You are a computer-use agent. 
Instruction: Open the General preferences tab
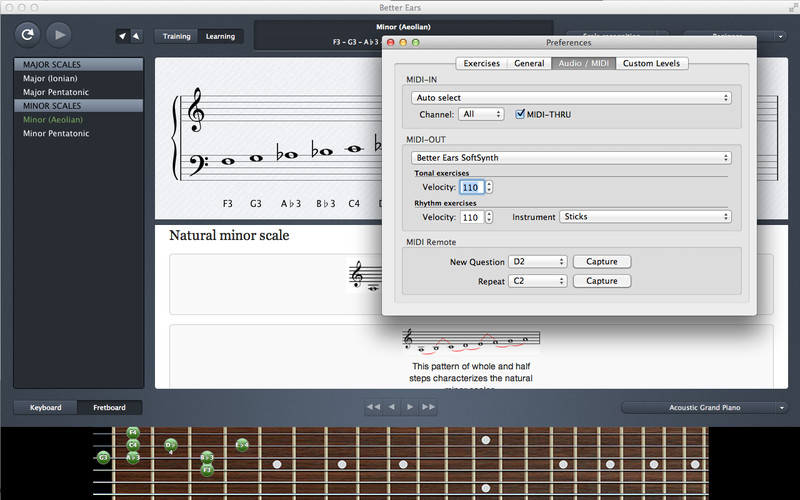point(529,63)
